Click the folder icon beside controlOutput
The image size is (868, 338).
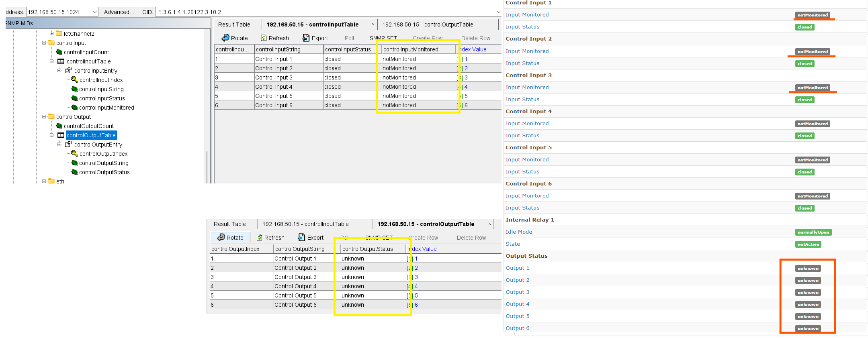tap(51, 117)
